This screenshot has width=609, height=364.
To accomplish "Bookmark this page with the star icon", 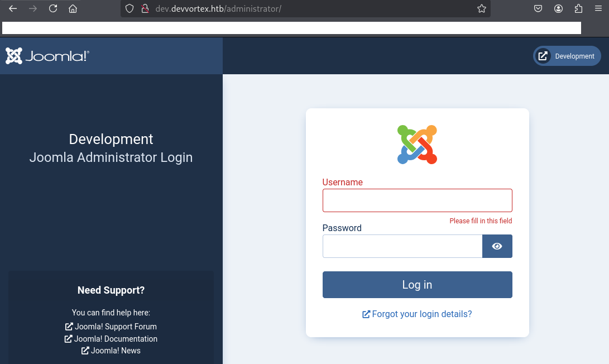I will pyautogui.click(x=481, y=8).
